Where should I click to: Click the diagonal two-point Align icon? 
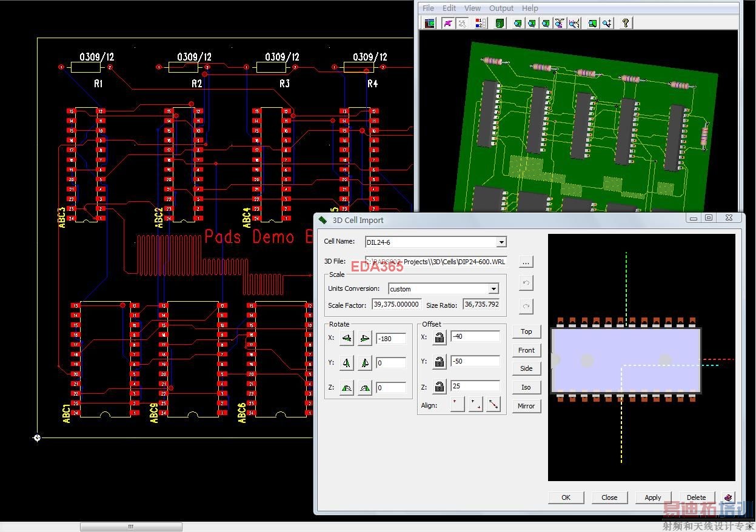[493, 405]
